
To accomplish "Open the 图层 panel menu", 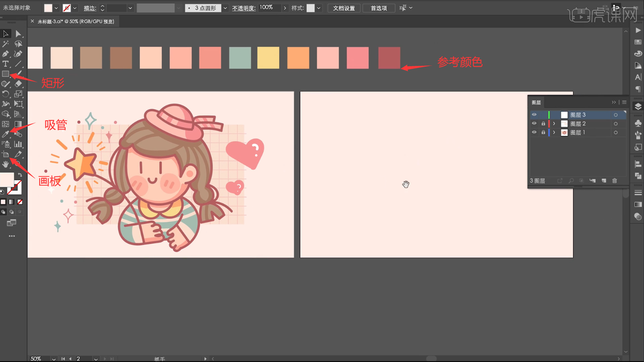I will pyautogui.click(x=624, y=102).
